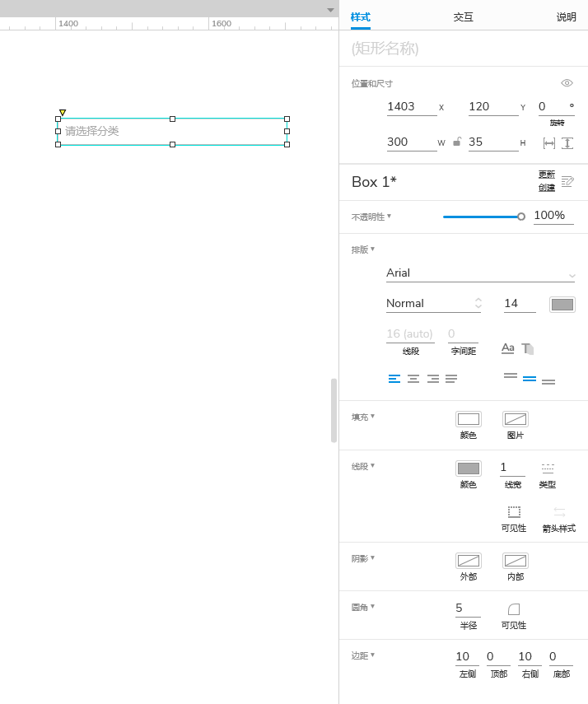
Task: Align text to middle vertically
Action: click(530, 379)
